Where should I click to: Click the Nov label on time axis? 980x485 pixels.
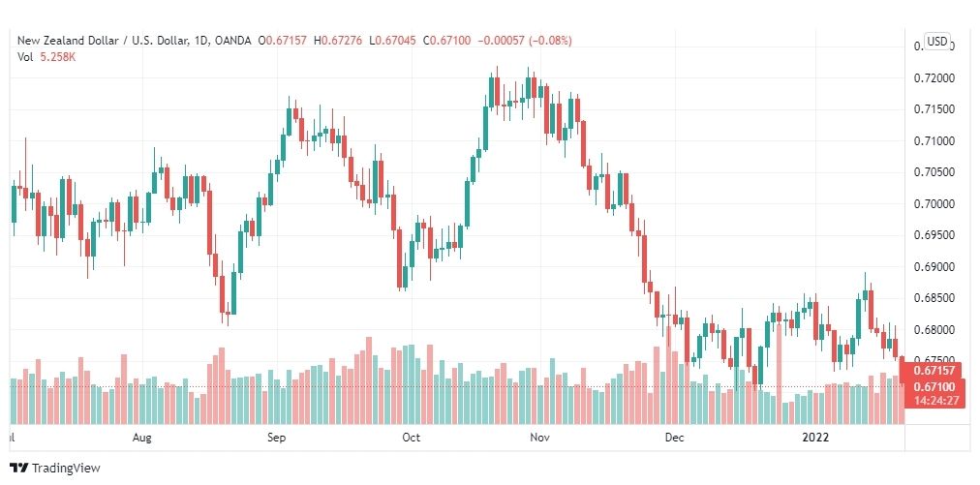tap(539, 438)
